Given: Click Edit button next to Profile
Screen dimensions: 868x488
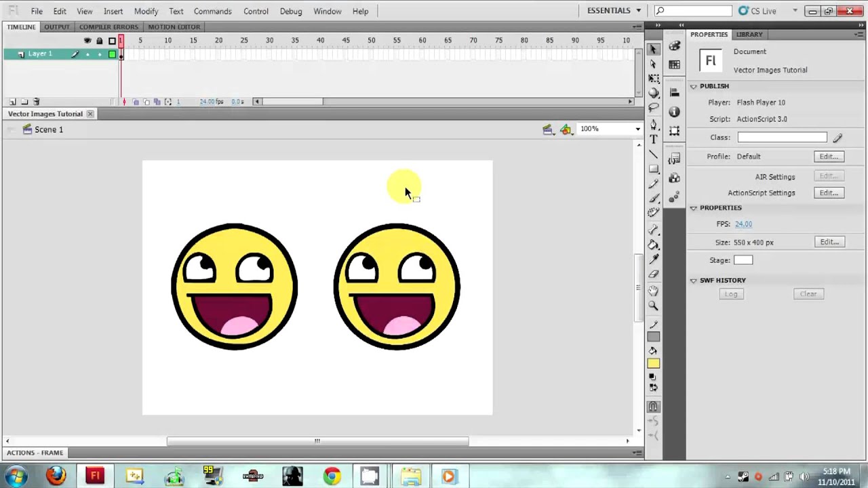Looking at the screenshot, I should coord(829,157).
